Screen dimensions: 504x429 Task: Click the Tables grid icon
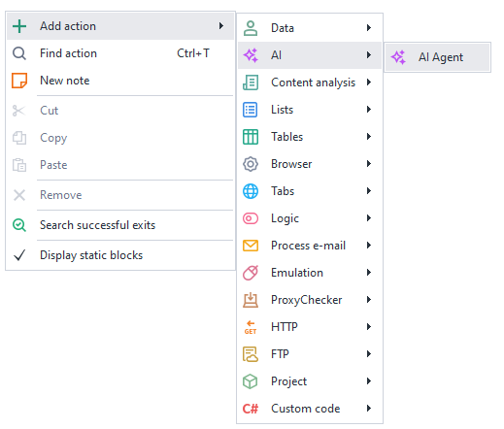click(x=251, y=137)
